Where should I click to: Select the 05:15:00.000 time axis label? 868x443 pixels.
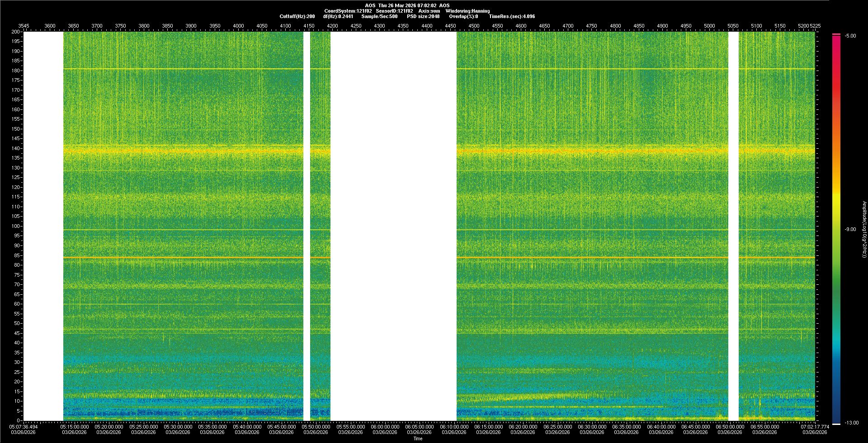pos(75,426)
